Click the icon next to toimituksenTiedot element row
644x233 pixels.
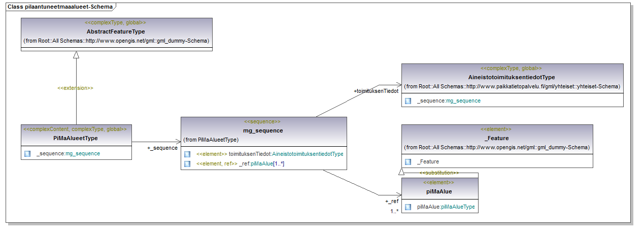pyautogui.click(x=187, y=154)
